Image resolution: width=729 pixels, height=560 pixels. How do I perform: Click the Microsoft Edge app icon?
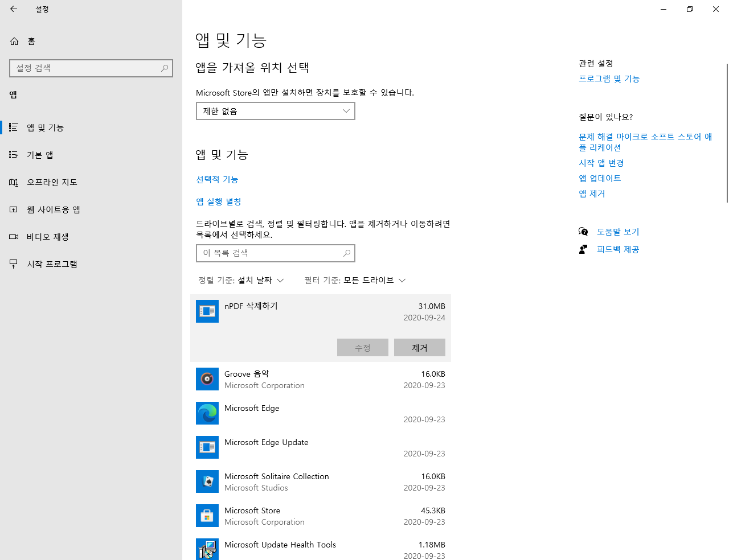click(207, 413)
